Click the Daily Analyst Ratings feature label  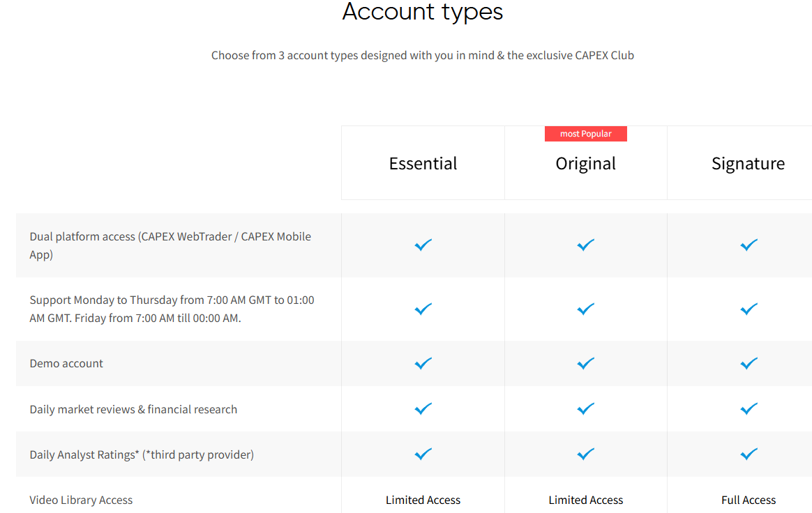pyautogui.click(x=142, y=454)
